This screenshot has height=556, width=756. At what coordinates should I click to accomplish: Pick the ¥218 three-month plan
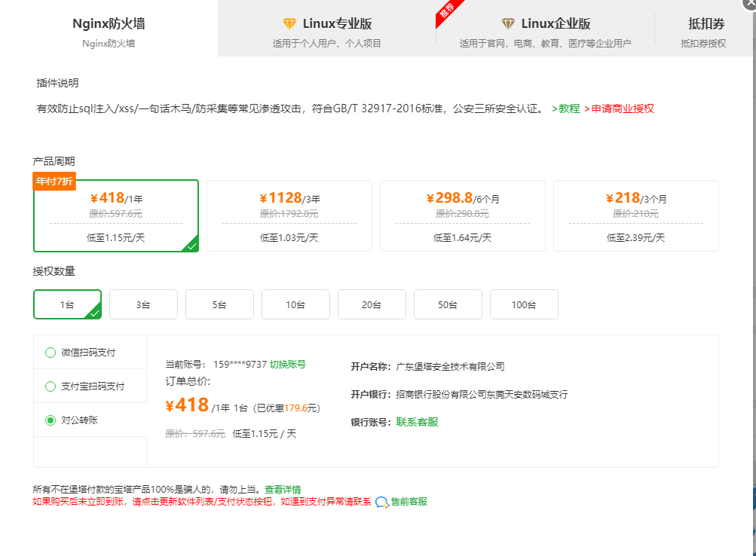pos(635,215)
